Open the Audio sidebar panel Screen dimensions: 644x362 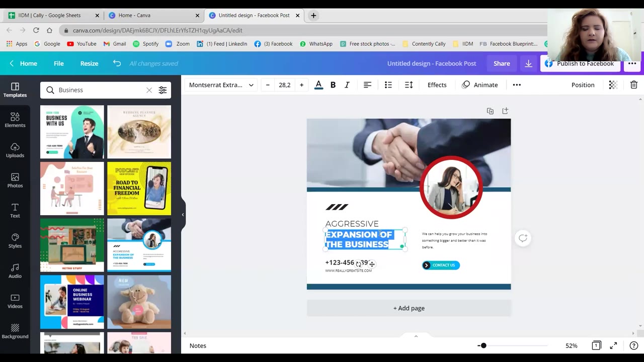pyautogui.click(x=15, y=271)
